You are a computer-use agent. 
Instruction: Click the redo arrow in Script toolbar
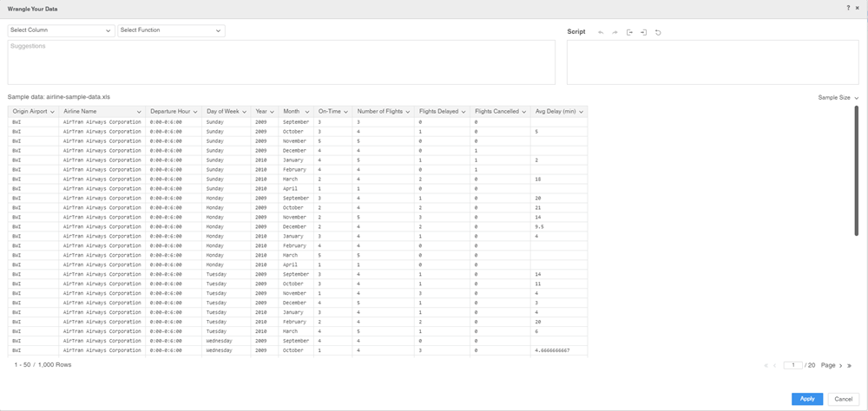click(x=615, y=32)
